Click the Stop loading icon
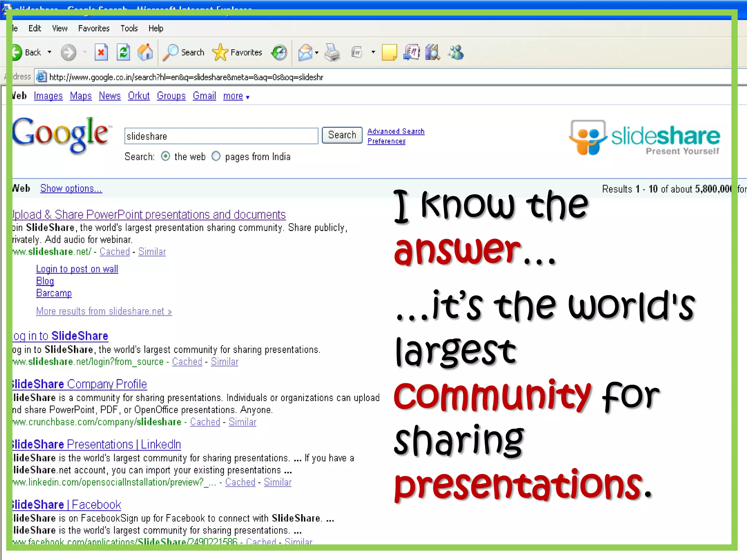 [101, 52]
